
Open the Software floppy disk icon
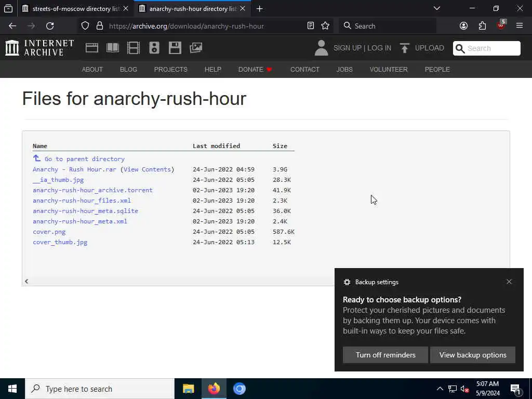(175, 48)
